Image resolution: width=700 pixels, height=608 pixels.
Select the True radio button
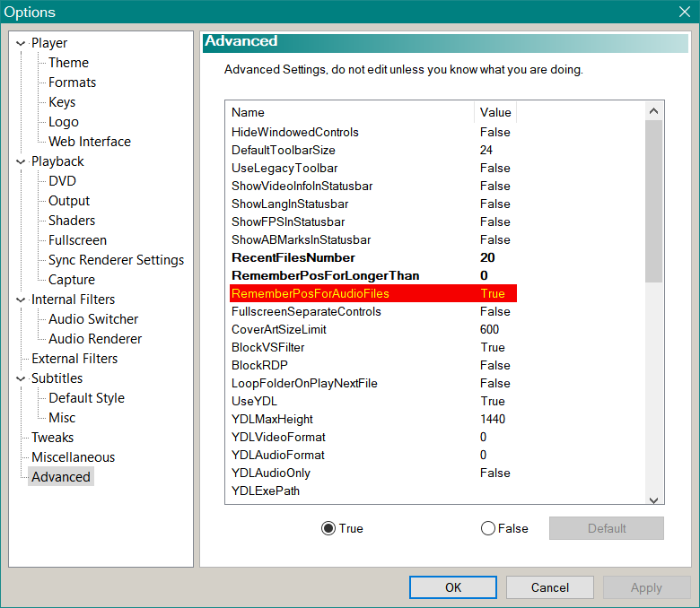pyautogui.click(x=328, y=528)
